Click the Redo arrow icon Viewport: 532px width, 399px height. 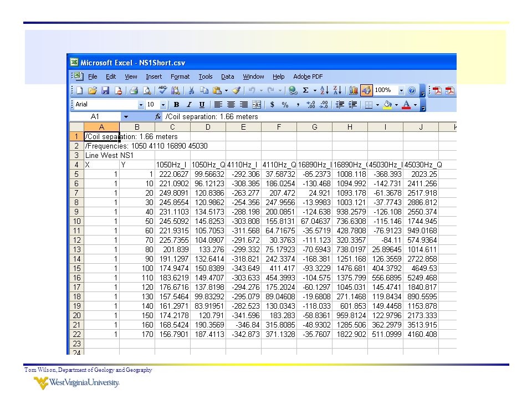271,90
